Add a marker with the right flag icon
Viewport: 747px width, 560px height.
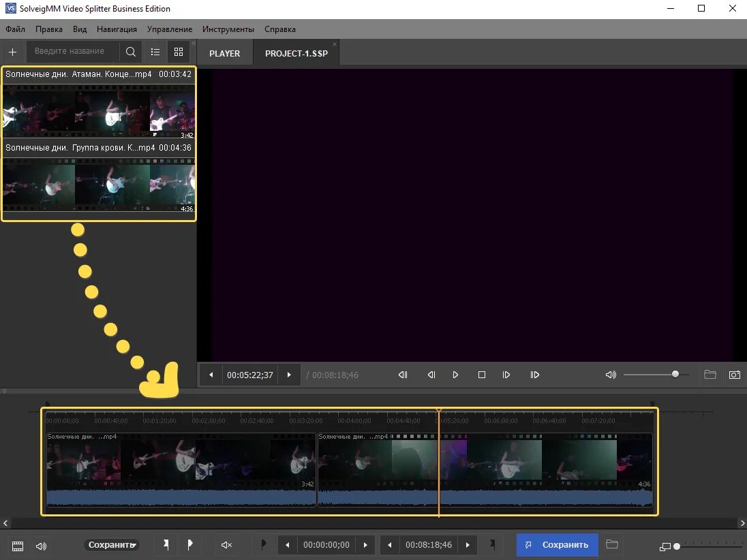[x=189, y=544]
